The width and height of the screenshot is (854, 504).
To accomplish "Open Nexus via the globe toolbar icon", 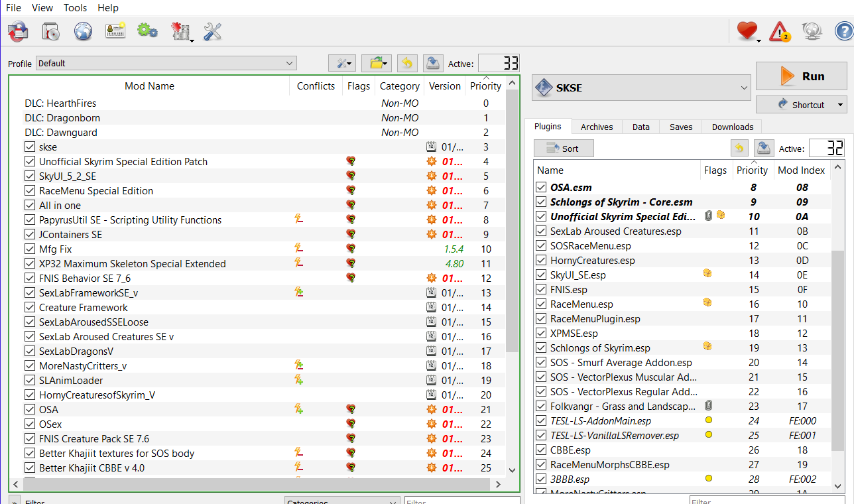I will [x=83, y=31].
